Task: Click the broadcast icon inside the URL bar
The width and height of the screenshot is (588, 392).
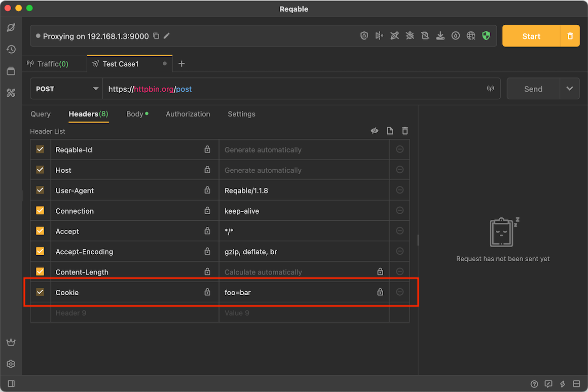Action: (490, 89)
